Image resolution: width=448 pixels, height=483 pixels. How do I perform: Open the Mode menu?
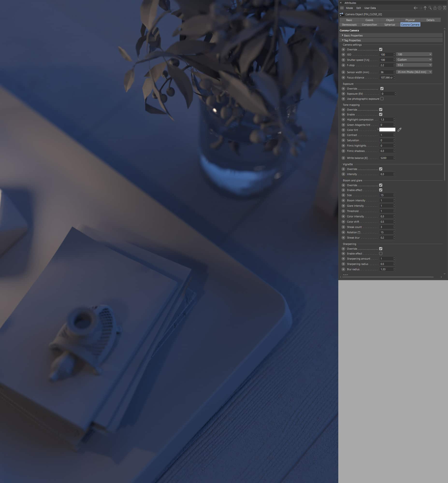coord(349,8)
